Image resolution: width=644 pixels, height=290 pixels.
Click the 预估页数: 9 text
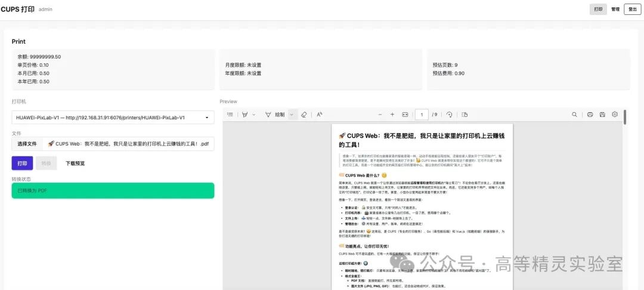(445, 65)
